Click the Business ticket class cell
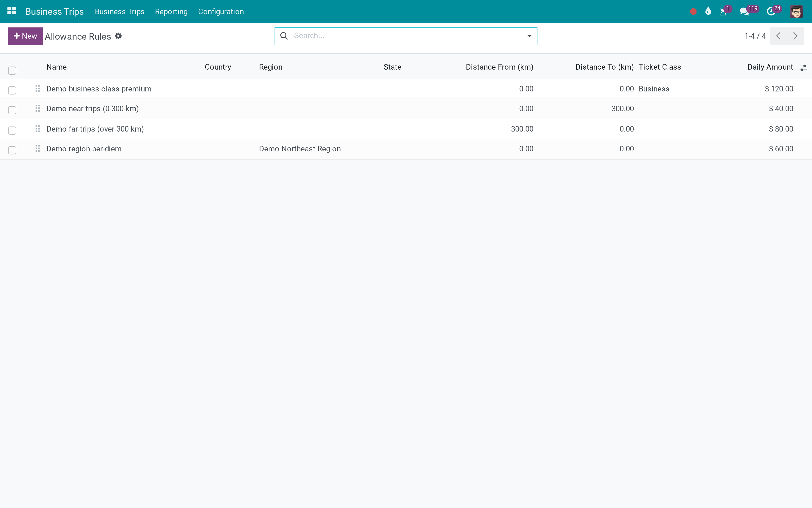Screen dimensions: 812x508 pos(654,89)
